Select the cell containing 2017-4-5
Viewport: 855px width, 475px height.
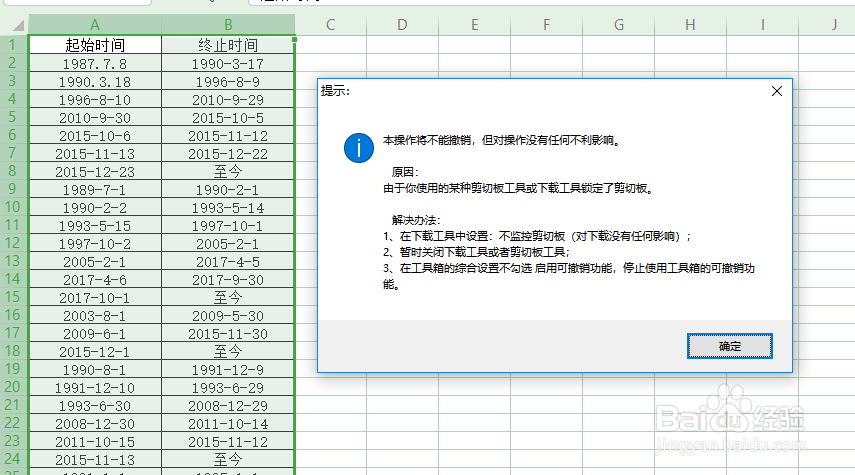pyautogui.click(x=228, y=261)
